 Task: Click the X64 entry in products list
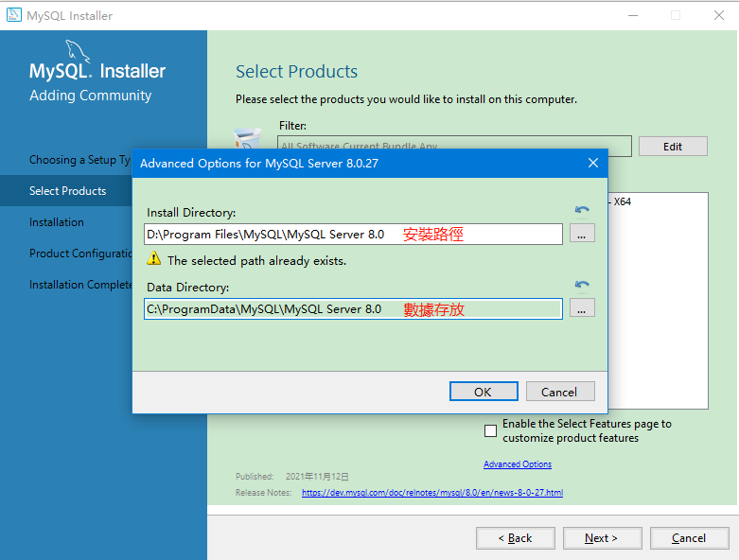tap(622, 201)
